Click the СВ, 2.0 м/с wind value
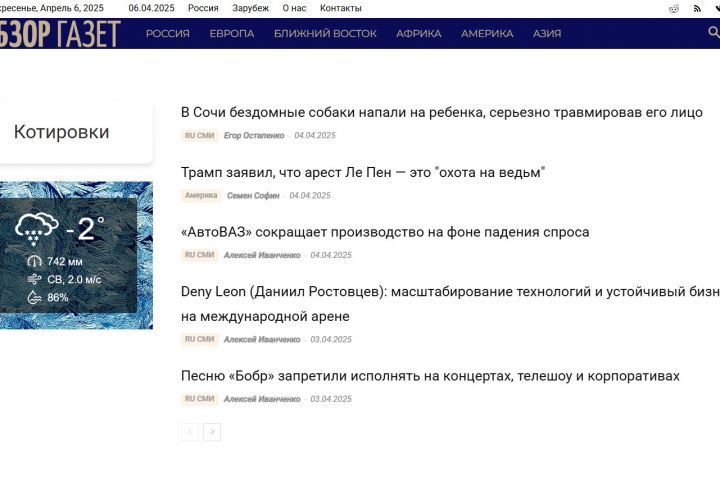The image size is (720, 480). coord(74,279)
